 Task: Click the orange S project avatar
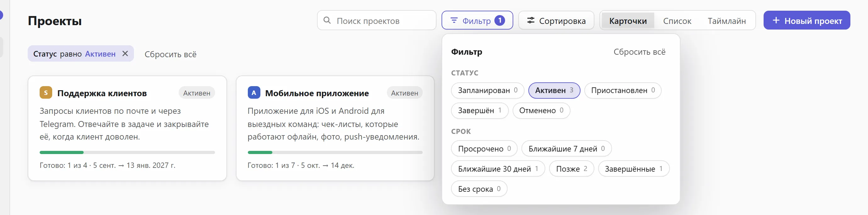[46, 93]
